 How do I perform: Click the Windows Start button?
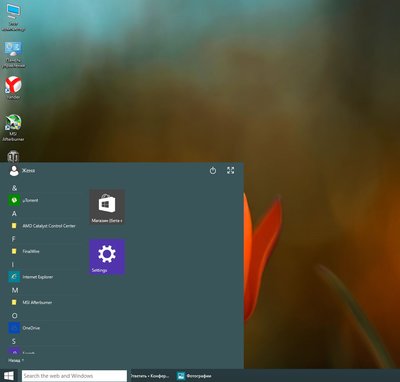click(9, 376)
